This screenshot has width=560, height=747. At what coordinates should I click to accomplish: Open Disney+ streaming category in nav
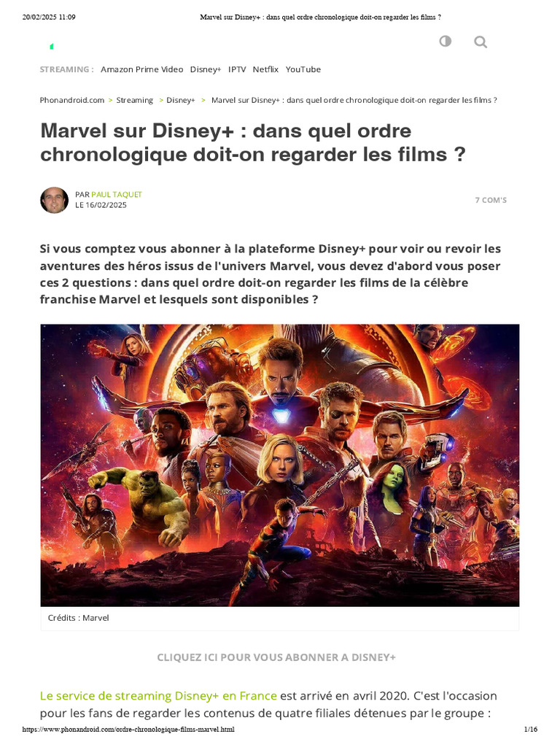(x=206, y=69)
